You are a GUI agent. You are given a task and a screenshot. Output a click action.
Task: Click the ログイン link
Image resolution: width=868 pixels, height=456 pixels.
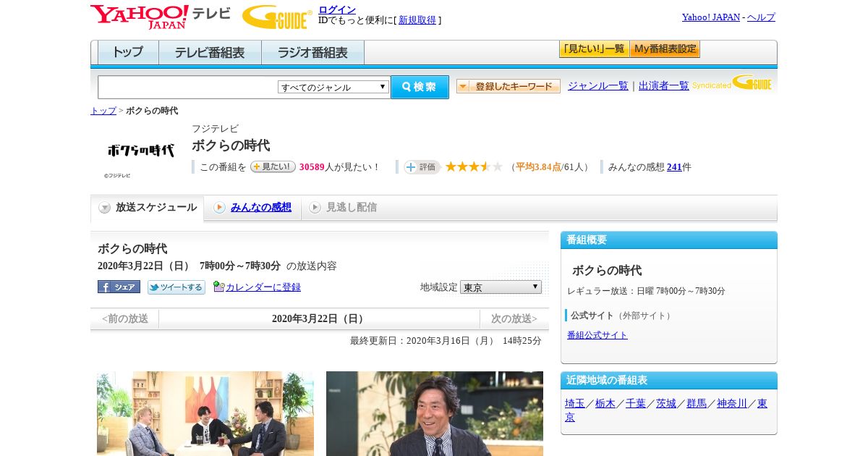point(337,9)
